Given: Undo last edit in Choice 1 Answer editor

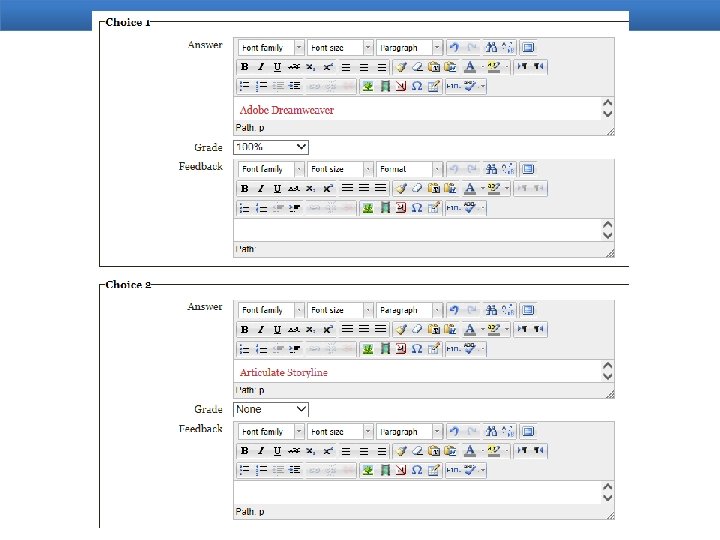Looking at the screenshot, I should (454, 47).
